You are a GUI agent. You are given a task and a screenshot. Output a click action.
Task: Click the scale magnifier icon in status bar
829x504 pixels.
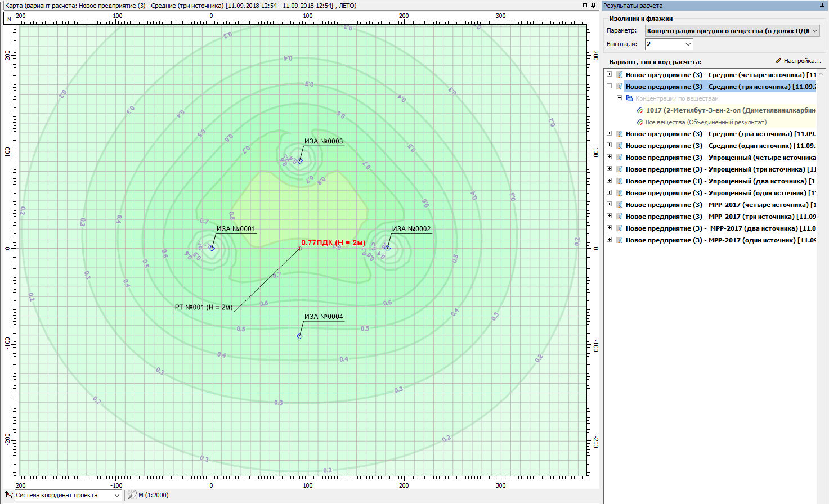132,495
